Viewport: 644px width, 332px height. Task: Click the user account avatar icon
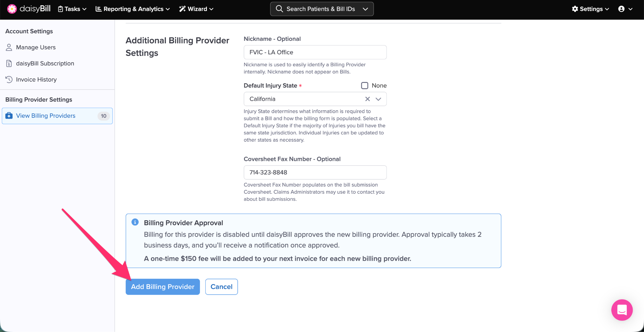(x=621, y=9)
